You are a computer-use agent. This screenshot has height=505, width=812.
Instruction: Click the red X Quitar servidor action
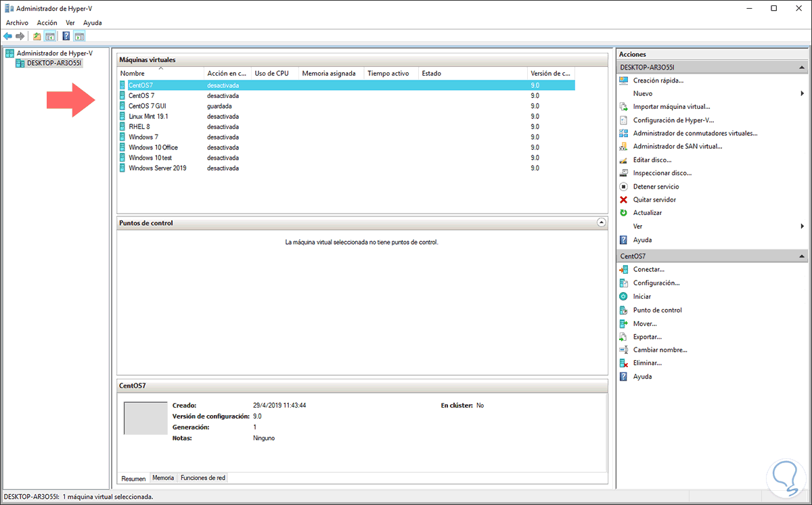click(x=654, y=199)
